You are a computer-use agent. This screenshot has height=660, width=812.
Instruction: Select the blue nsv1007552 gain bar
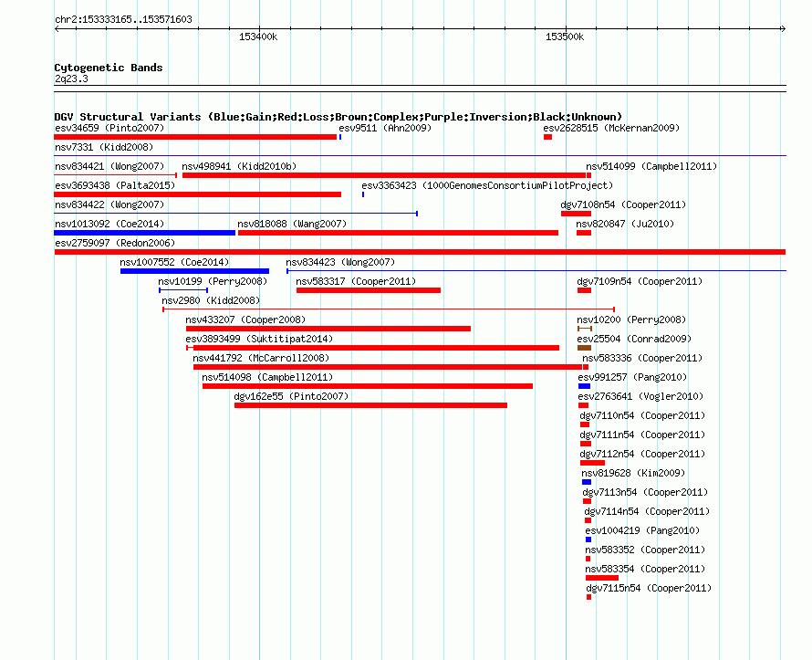click(x=194, y=271)
